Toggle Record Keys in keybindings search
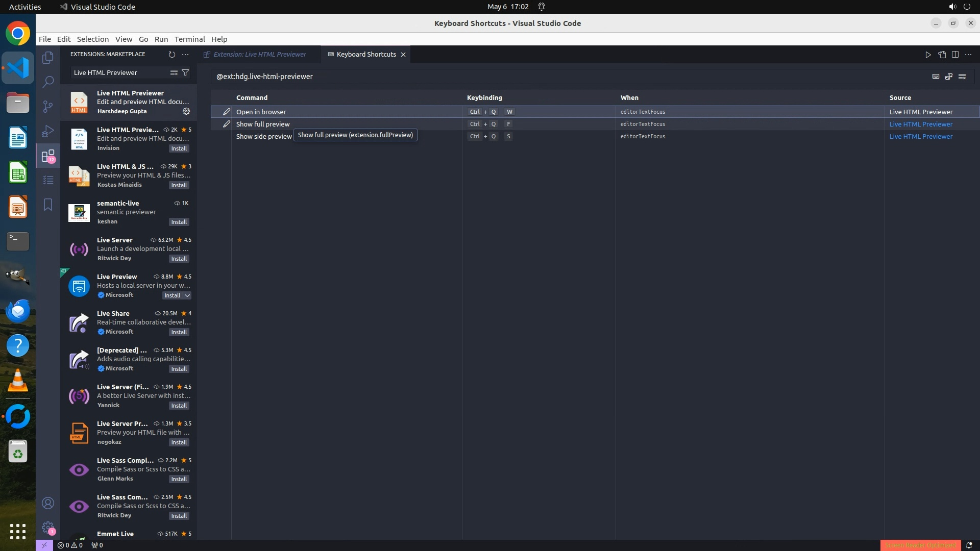Viewport: 980px width, 551px height. coord(936,77)
